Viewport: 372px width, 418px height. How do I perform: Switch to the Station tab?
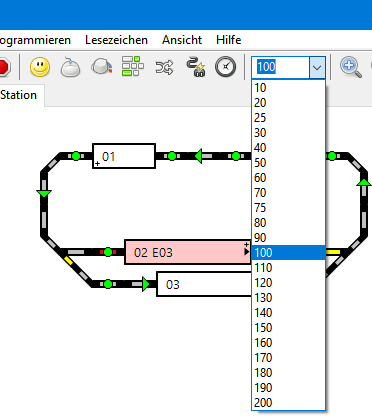point(19,95)
